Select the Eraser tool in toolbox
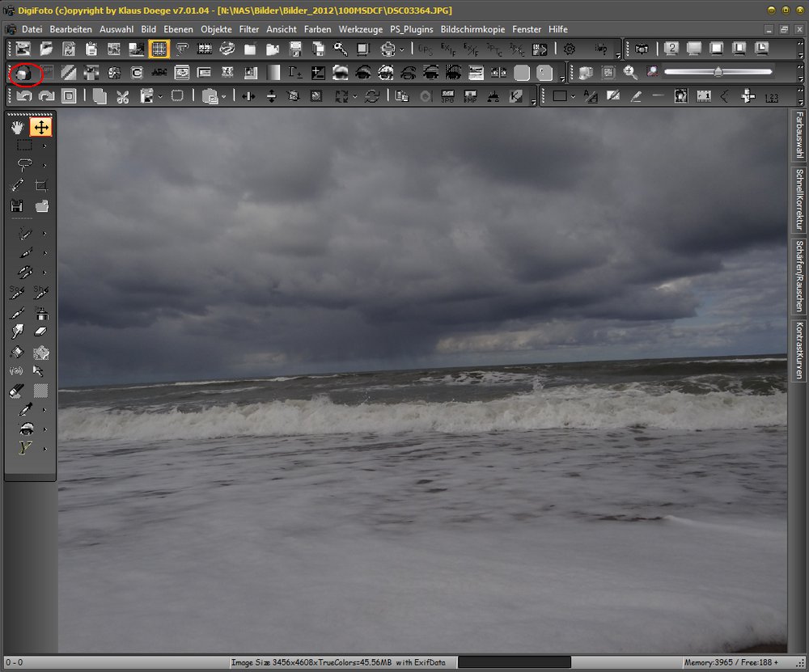This screenshot has width=809, height=672. (x=41, y=332)
